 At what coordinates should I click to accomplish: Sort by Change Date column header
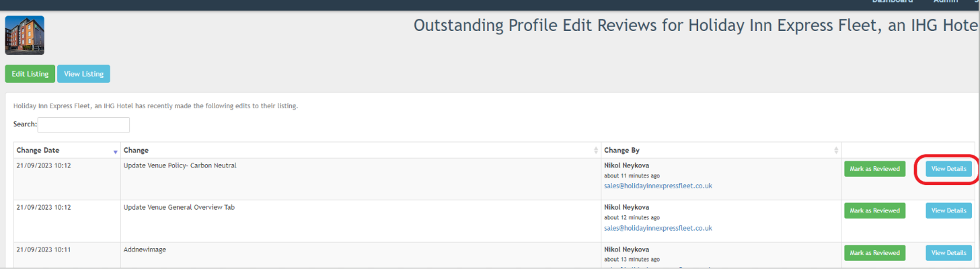[67, 150]
